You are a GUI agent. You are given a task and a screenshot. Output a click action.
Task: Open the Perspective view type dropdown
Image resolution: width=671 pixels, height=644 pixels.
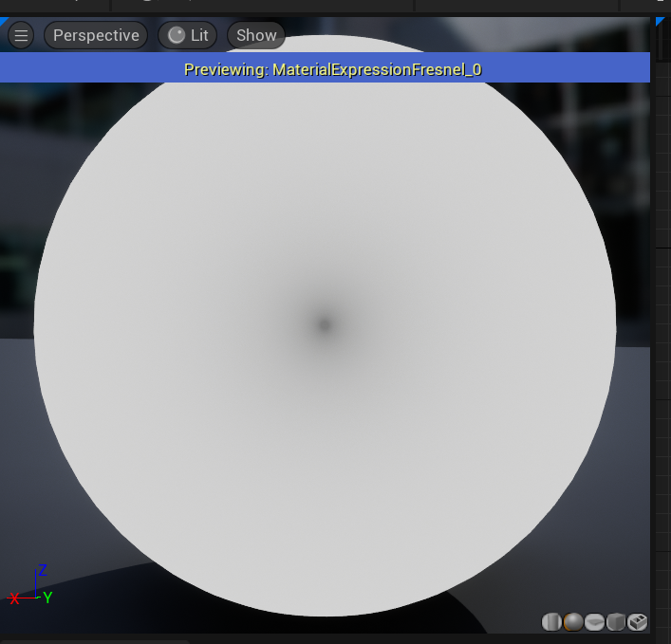[96, 35]
